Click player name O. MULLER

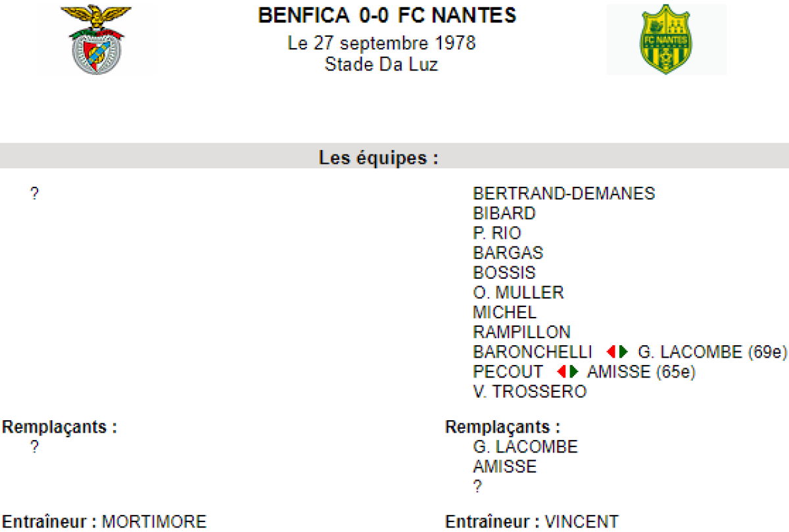tap(518, 293)
